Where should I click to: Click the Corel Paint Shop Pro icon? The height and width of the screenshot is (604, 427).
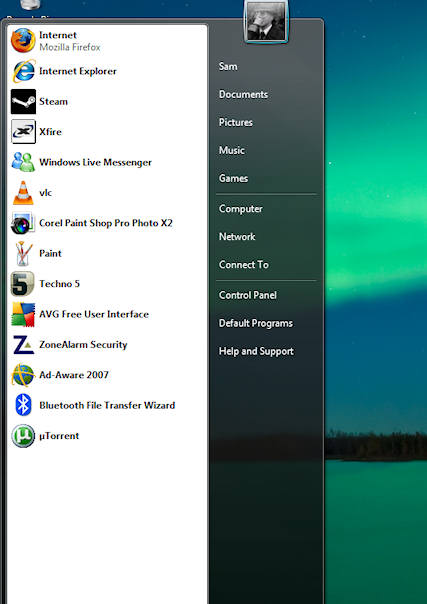(23, 223)
